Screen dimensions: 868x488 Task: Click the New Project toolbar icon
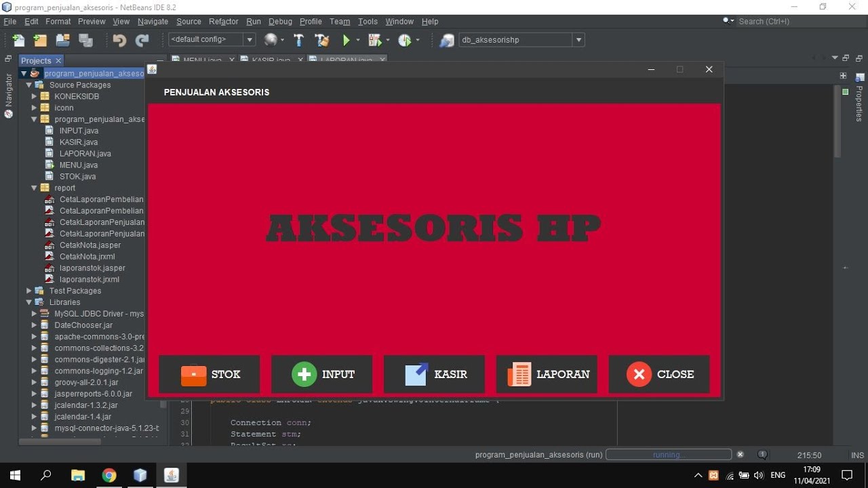point(40,40)
